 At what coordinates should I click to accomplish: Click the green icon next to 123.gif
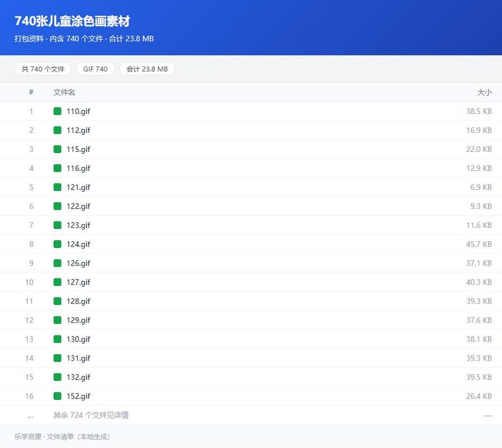point(58,225)
